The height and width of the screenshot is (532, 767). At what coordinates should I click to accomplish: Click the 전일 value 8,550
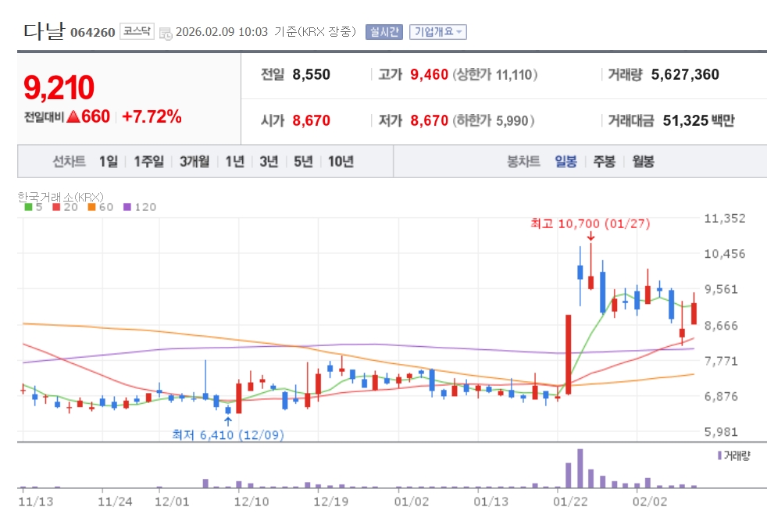click(x=311, y=74)
